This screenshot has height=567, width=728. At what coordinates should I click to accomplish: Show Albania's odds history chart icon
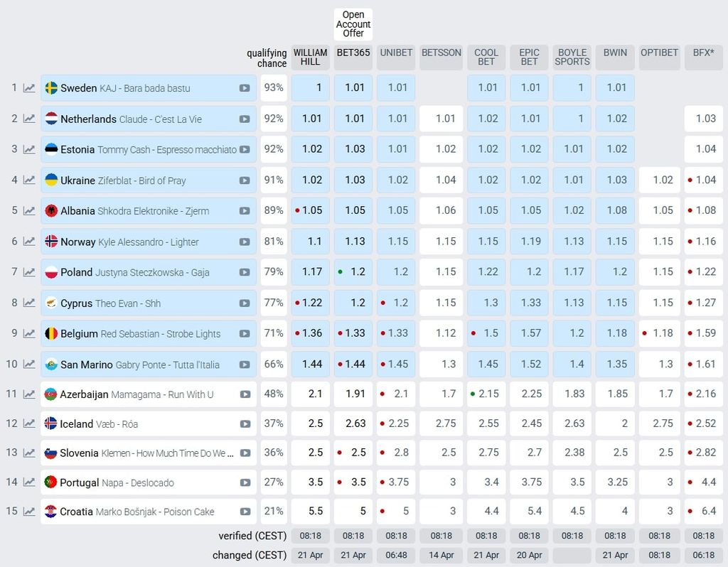pos(29,210)
